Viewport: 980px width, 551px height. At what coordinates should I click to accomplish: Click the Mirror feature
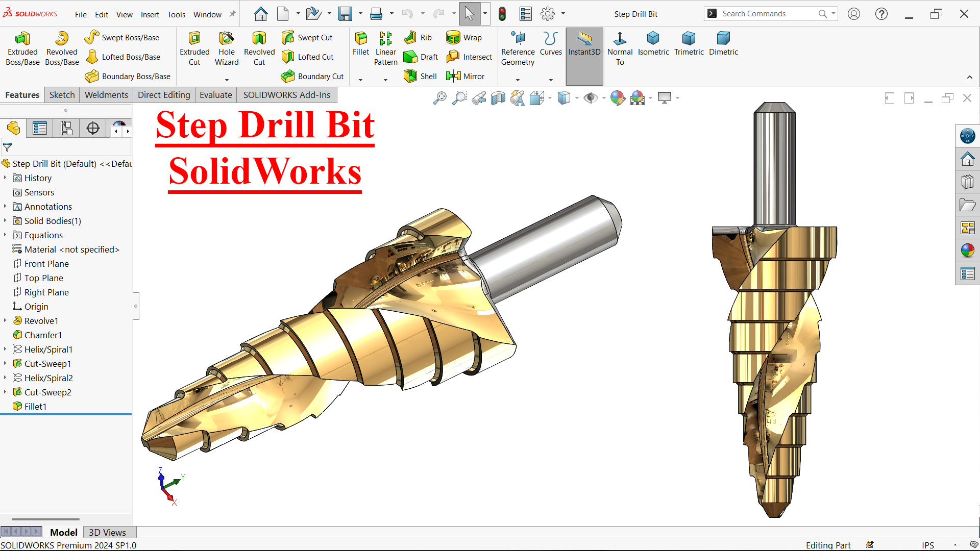point(465,76)
